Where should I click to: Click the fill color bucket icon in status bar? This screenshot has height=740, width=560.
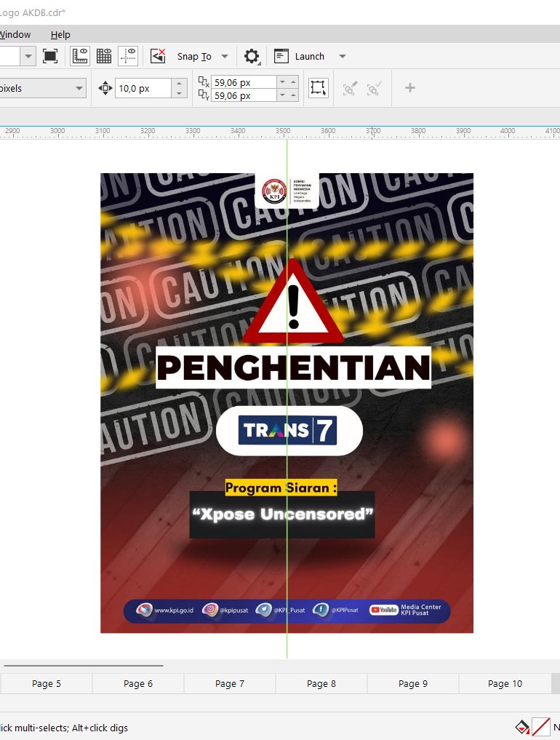coord(521,727)
